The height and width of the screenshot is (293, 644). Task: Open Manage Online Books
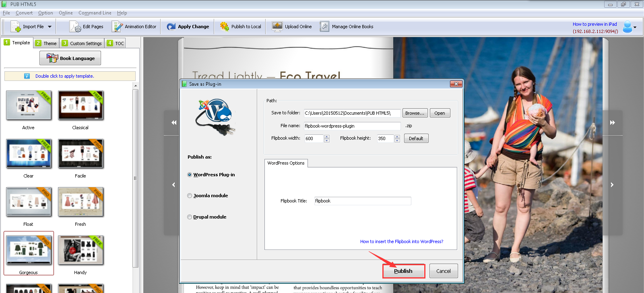coord(347,27)
